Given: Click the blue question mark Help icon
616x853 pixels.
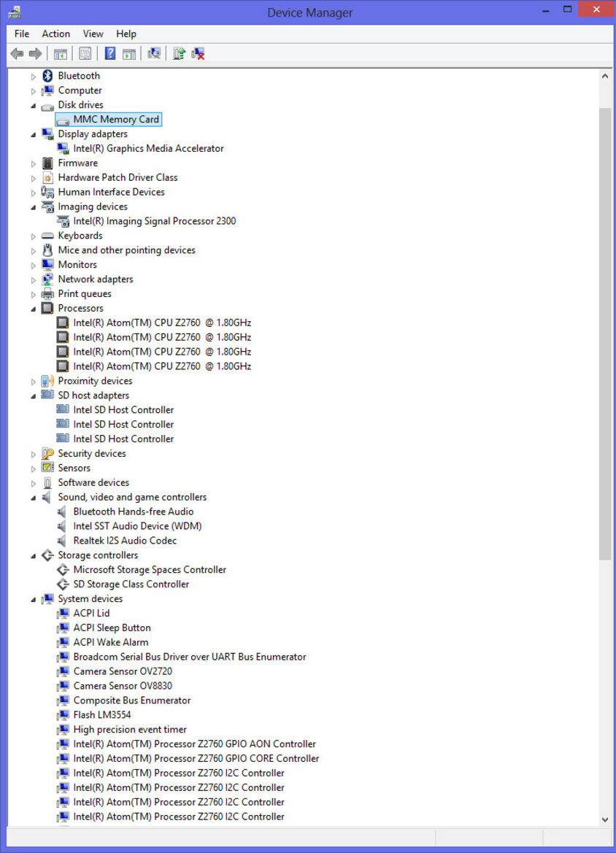Looking at the screenshot, I should pos(110,53).
